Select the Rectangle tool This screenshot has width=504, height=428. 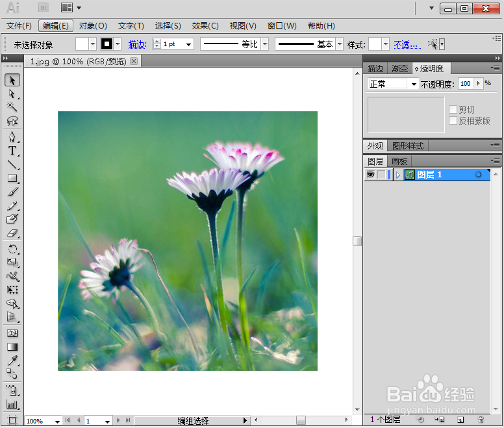click(12, 178)
